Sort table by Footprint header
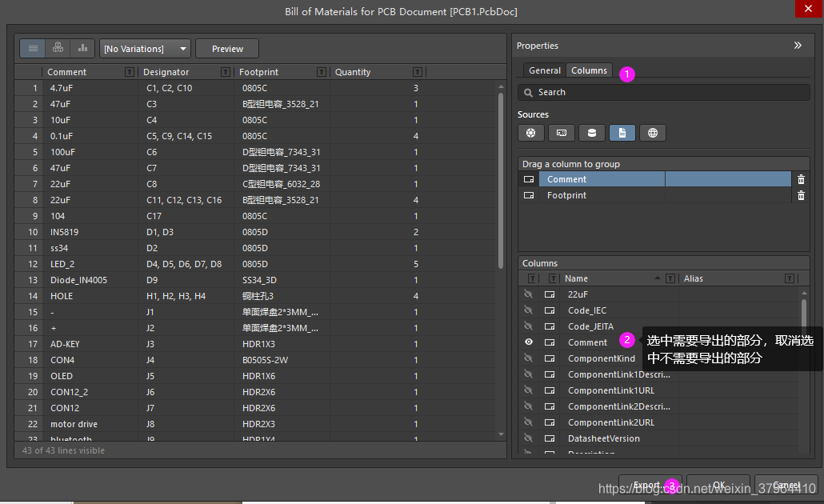 point(258,72)
